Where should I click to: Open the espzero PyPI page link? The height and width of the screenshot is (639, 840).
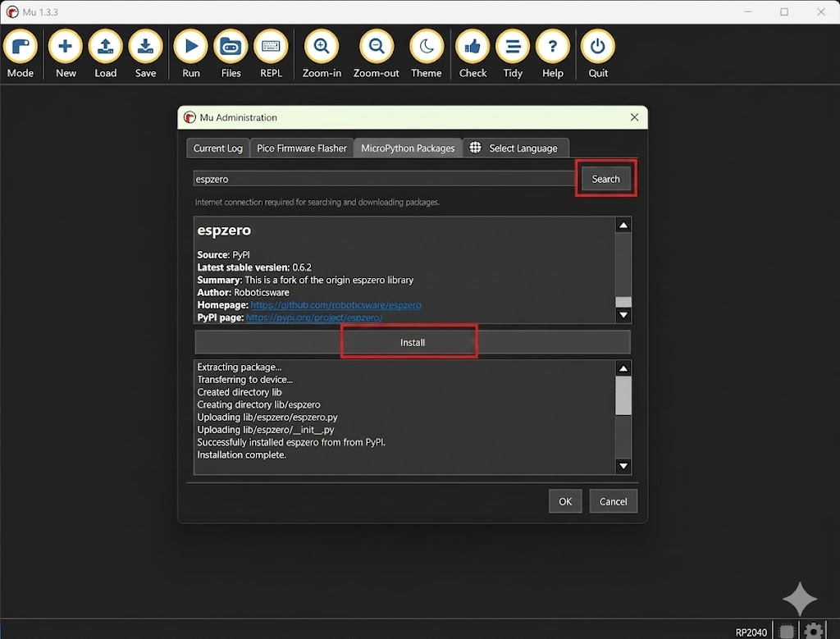pos(314,317)
